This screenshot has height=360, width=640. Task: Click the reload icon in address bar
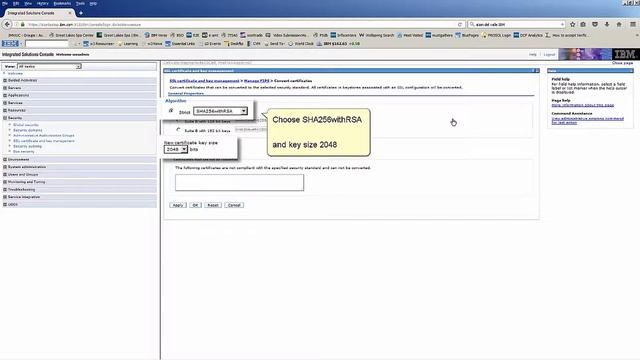(x=460, y=24)
